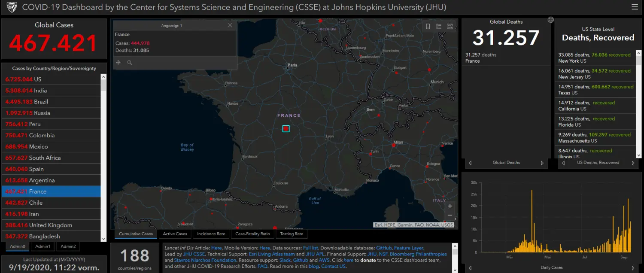This screenshot has width=644, height=273.
Task: Open the Feature Layer link
Action: coord(409,248)
